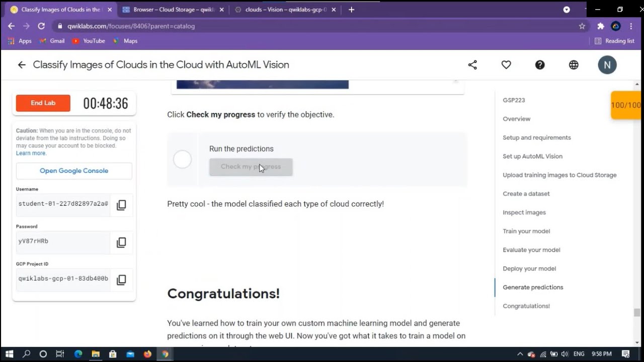Jump to Overview section
The height and width of the screenshot is (362, 644).
click(516, 119)
